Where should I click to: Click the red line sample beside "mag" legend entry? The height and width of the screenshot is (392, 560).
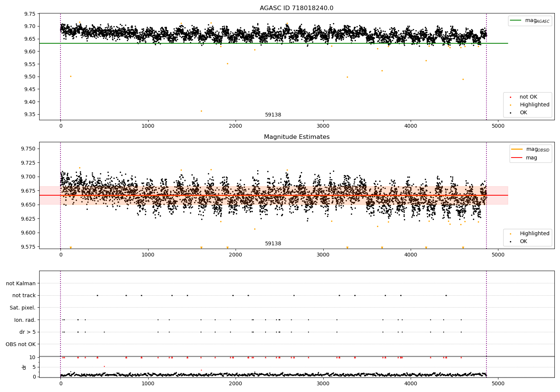click(517, 158)
